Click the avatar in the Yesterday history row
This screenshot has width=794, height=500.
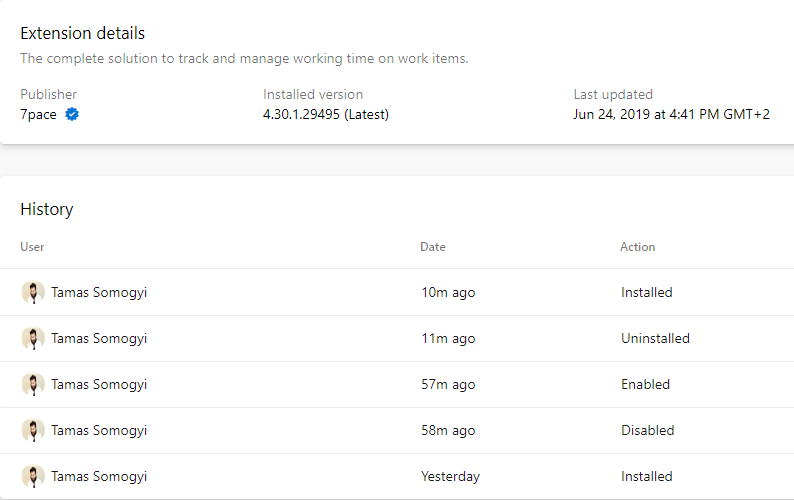tap(33, 477)
